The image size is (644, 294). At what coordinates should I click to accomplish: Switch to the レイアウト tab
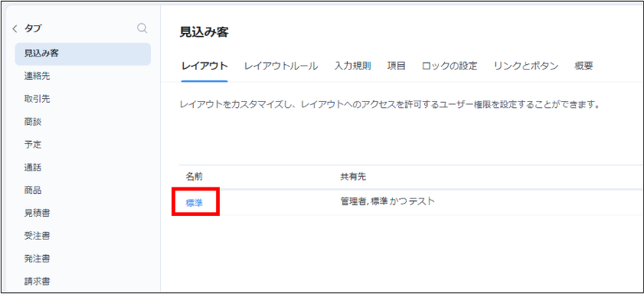[204, 66]
